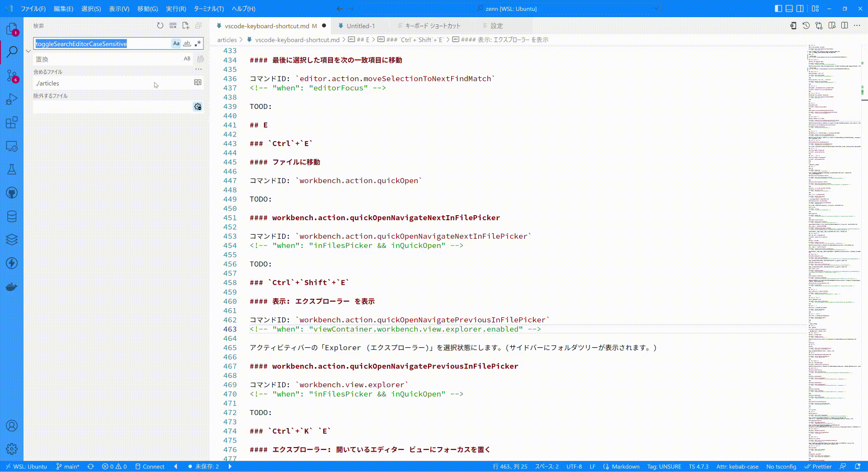The height and width of the screenshot is (472, 868).
Task: Click in the minimap overview
Action: (835, 252)
